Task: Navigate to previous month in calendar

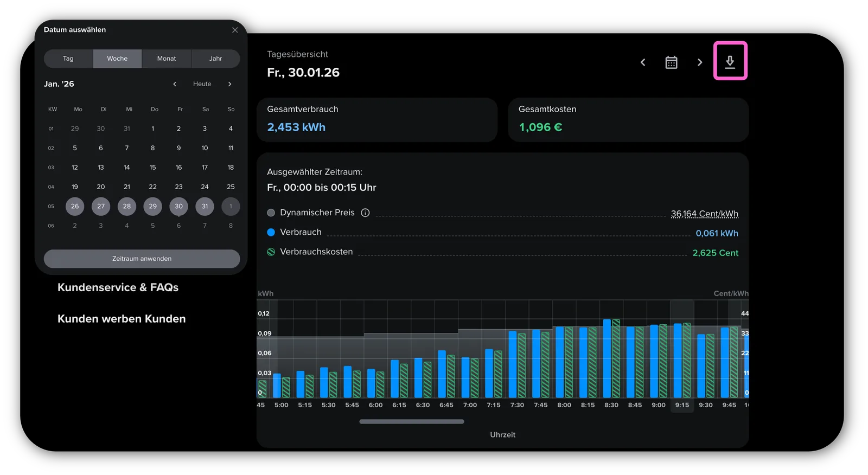Action: click(x=175, y=84)
